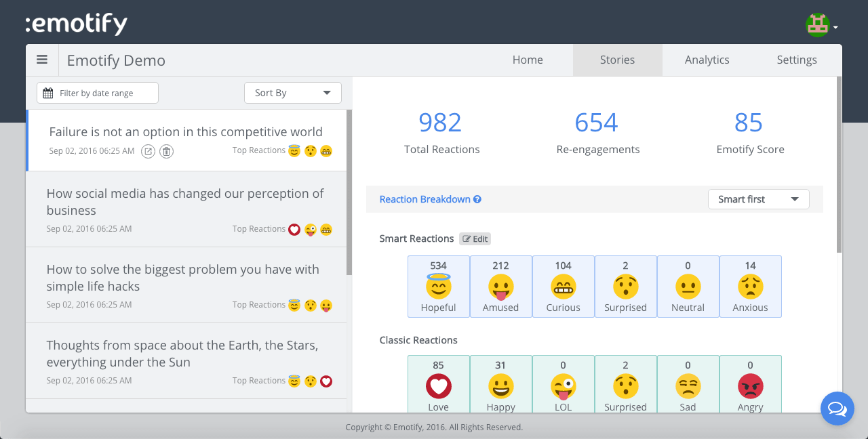Click the profile avatar emoji

(816, 24)
